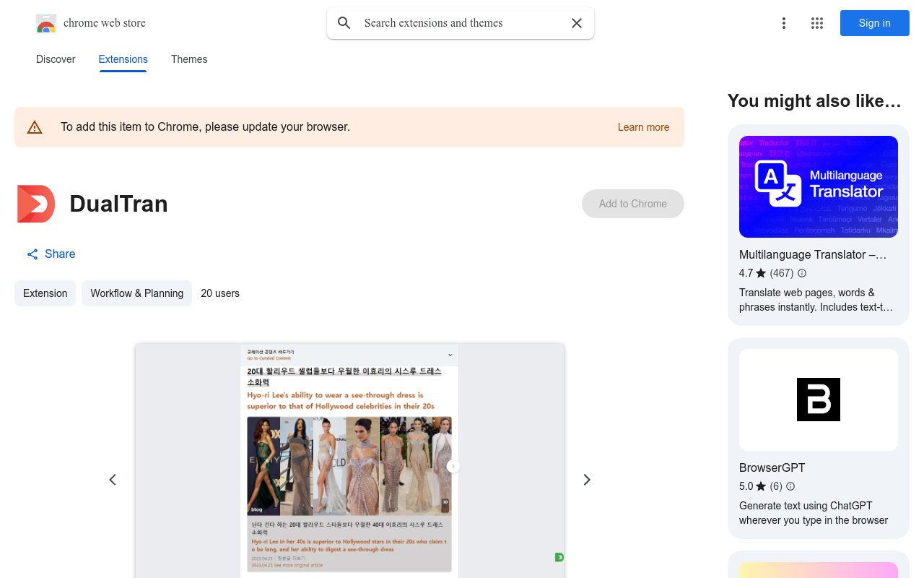Screen dimensions: 924x578
Task: Switch to the Discover tab
Action: pyautogui.click(x=56, y=59)
